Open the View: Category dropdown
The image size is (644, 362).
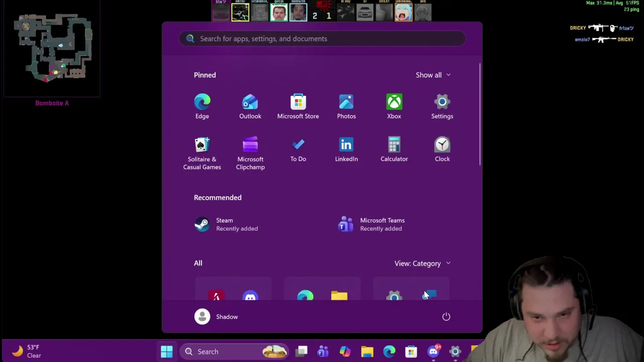pyautogui.click(x=423, y=263)
